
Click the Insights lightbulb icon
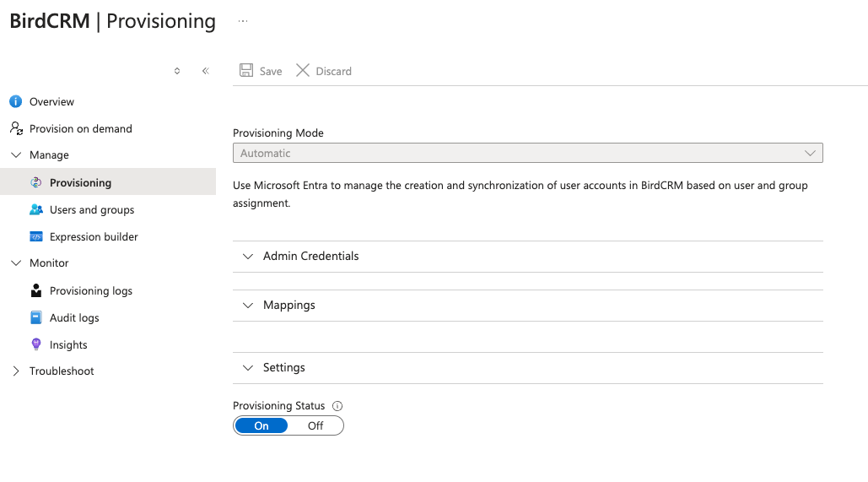pyautogui.click(x=36, y=344)
